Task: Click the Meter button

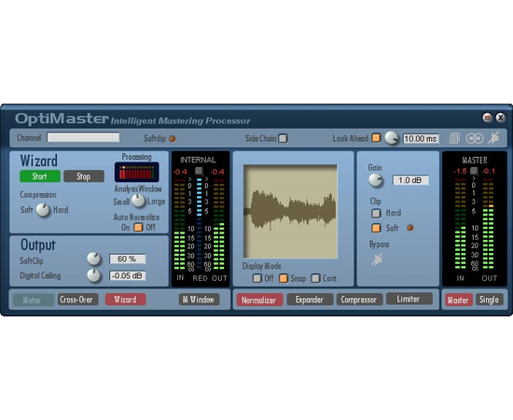Action: (33, 300)
